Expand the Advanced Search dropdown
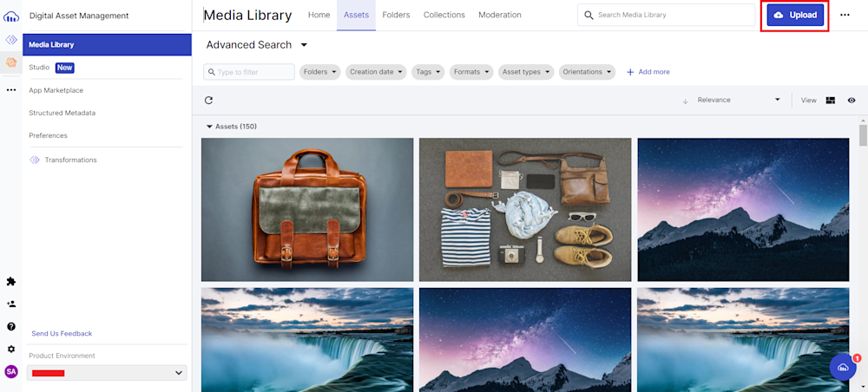 (x=304, y=45)
